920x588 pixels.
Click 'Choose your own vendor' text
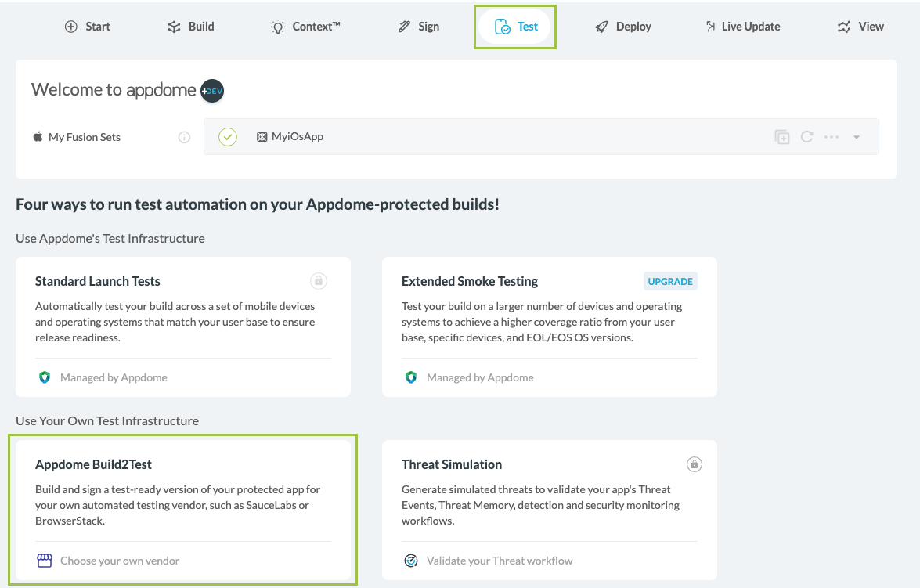point(120,561)
